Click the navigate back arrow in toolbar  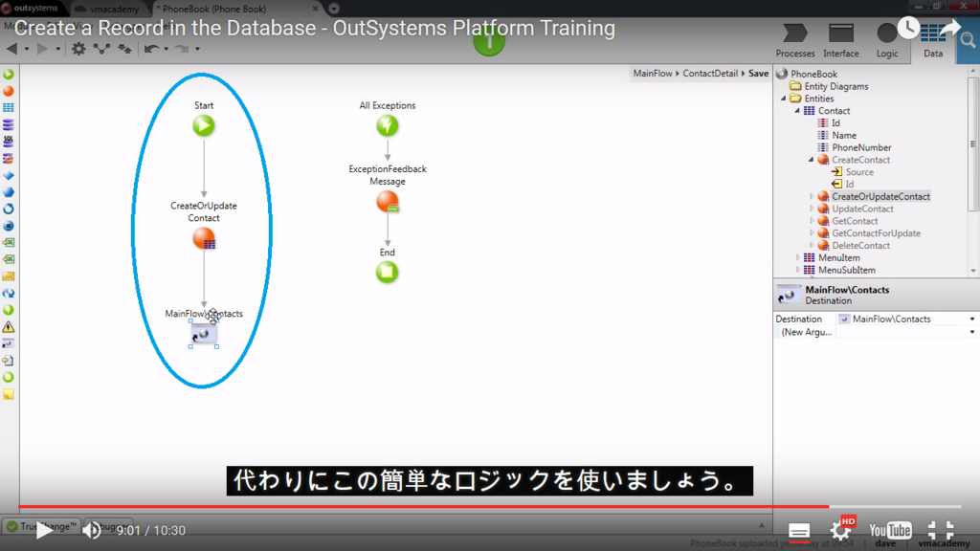tap(11, 49)
